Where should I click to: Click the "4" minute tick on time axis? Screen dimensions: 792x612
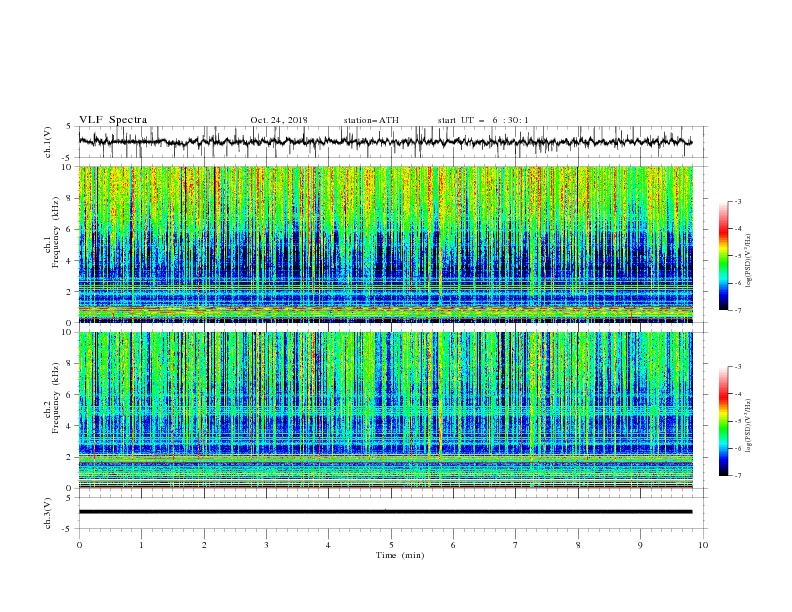[329, 545]
